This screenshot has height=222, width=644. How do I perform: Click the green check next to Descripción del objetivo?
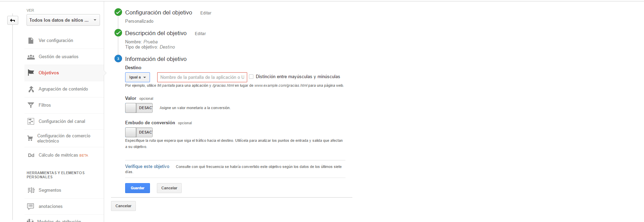point(118,33)
